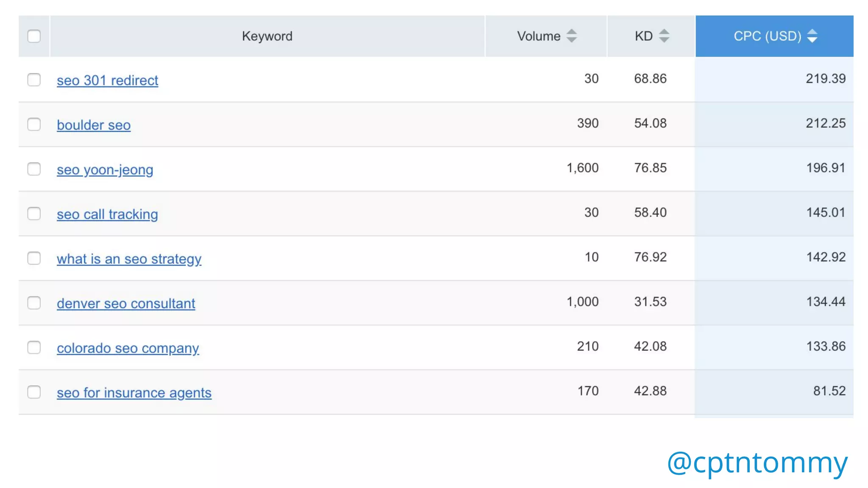Tick checkbox next to seo yoon-jeong
Viewport: 868px width, 488px height.
(x=34, y=169)
